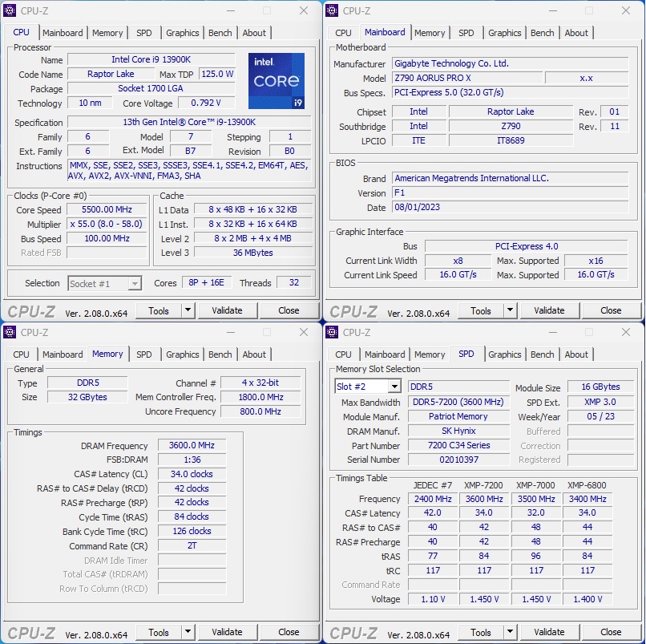Click the Level 3 cache value "36 MBytes"
This screenshot has width=646, height=644.
pyautogui.click(x=253, y=253)
